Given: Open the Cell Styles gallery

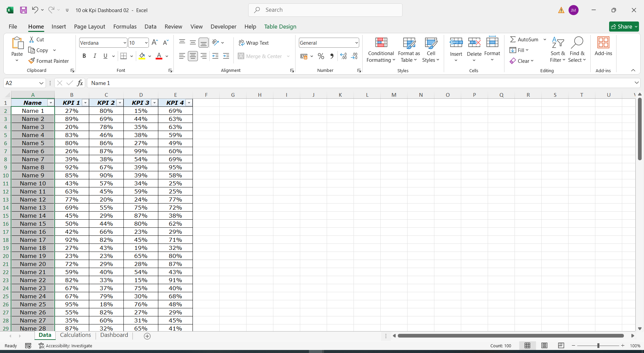Looking at the screenshot, I should tap(431, 50).
